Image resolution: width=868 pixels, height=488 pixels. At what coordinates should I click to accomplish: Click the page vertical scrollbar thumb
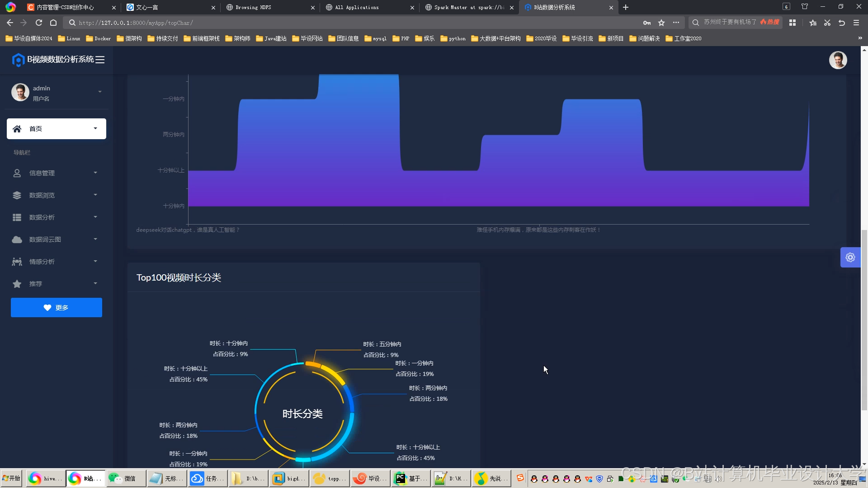click(864, 320)
